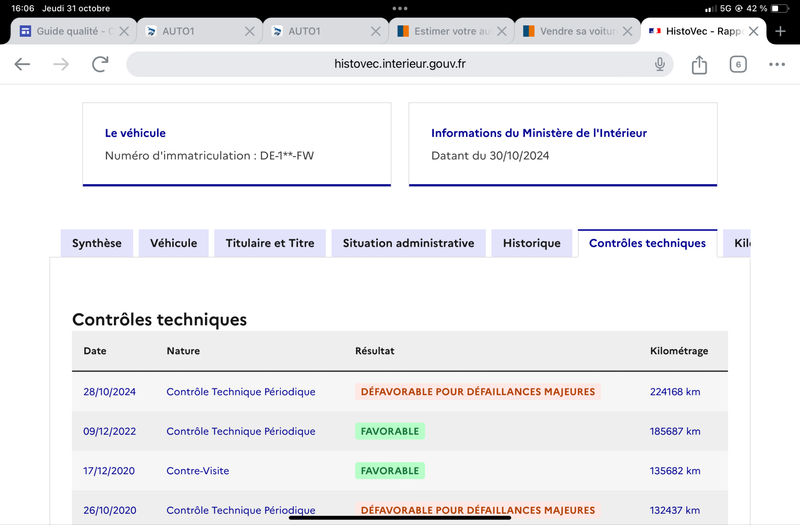
Task: Open the Véhicule tab
Action: point(173,243)
